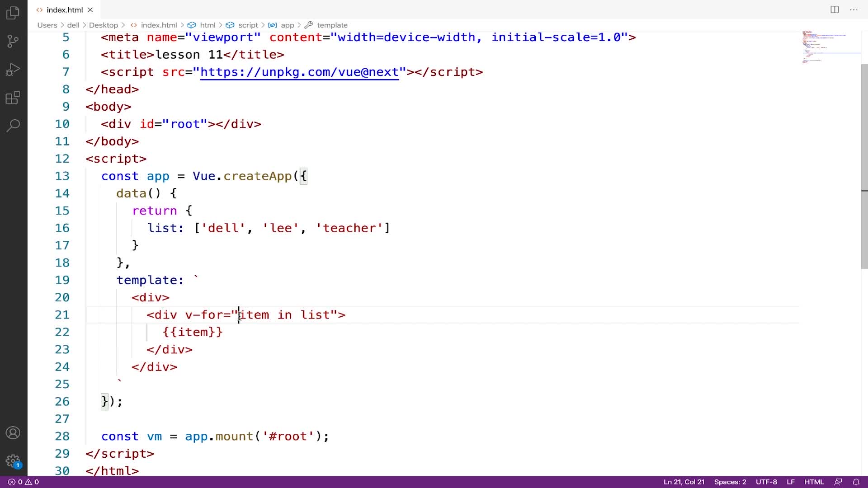Screen dimensions: 868x488
Task: Open the Extensions view
Action: (13, 98)
